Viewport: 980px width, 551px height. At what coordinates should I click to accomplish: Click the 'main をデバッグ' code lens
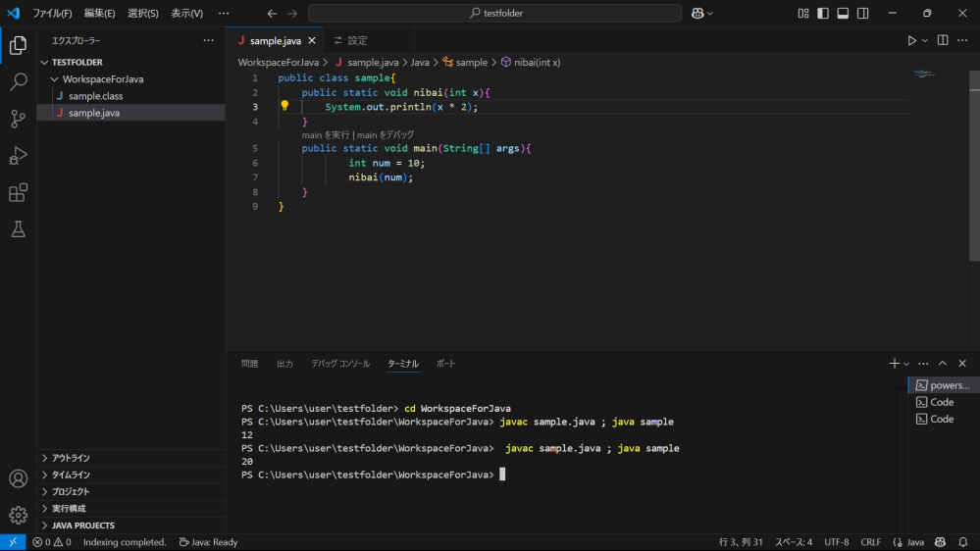(385, 135)
